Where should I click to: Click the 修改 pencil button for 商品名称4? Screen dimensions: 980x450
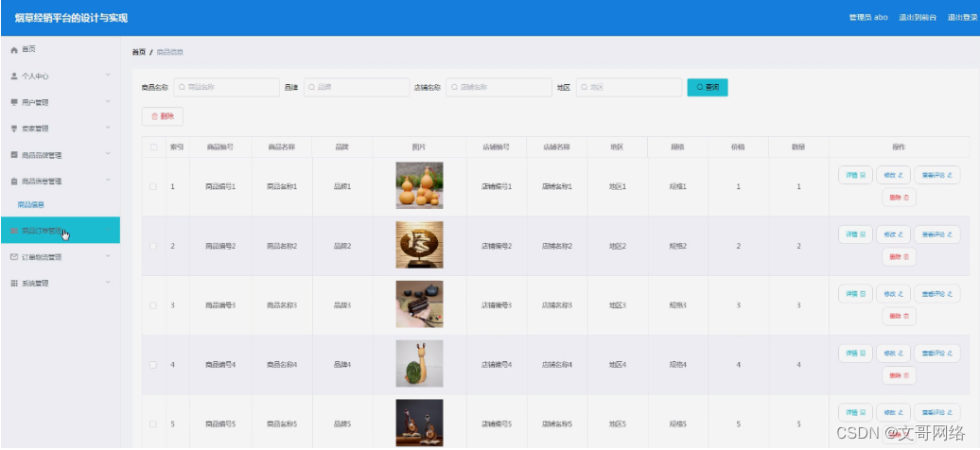[893, 354]
